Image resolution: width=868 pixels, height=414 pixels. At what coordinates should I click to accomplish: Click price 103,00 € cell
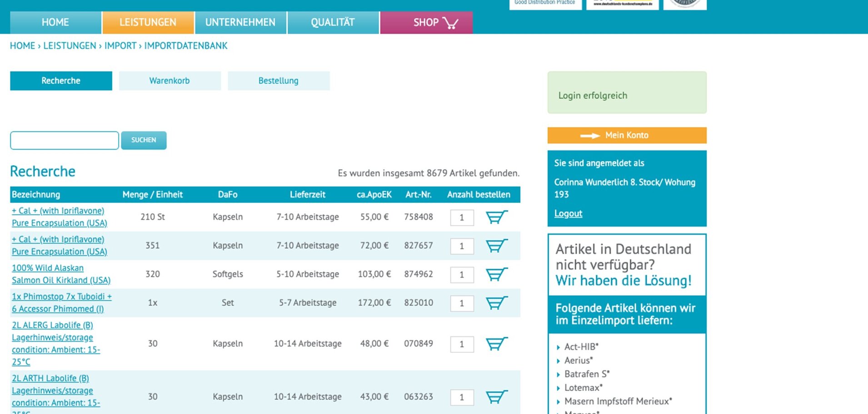click(x=374, y=274)
